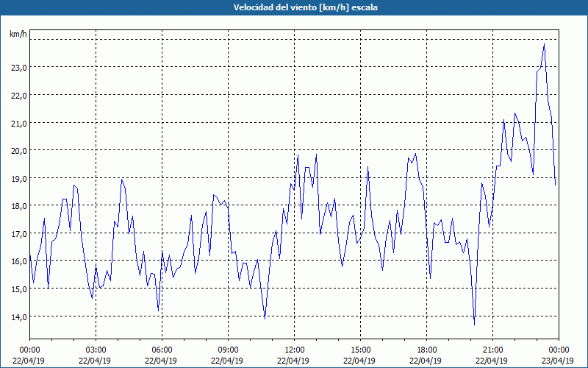Click the 15:00 time axis label
The width and height of the screenshot is (588, 368).
[x=360, y=350]
